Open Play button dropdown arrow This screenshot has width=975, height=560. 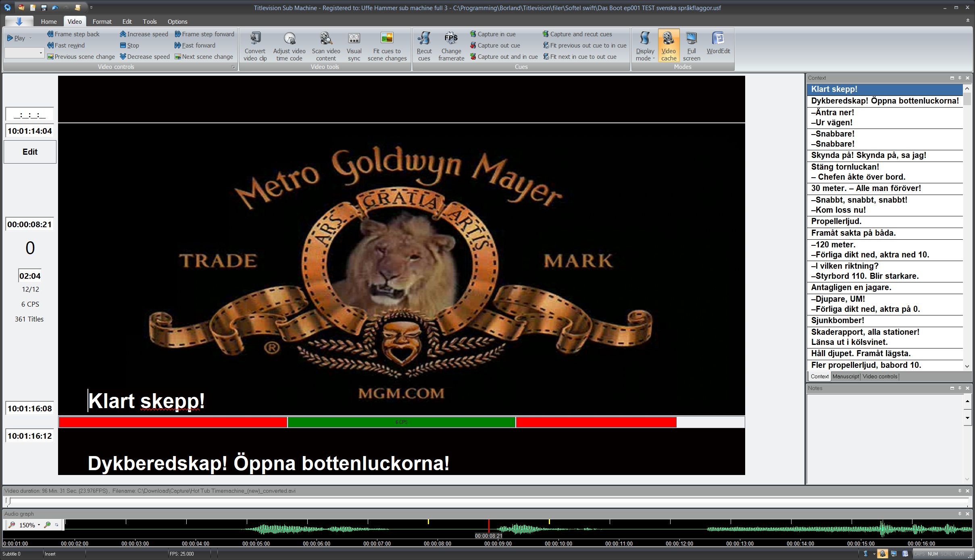31,38
